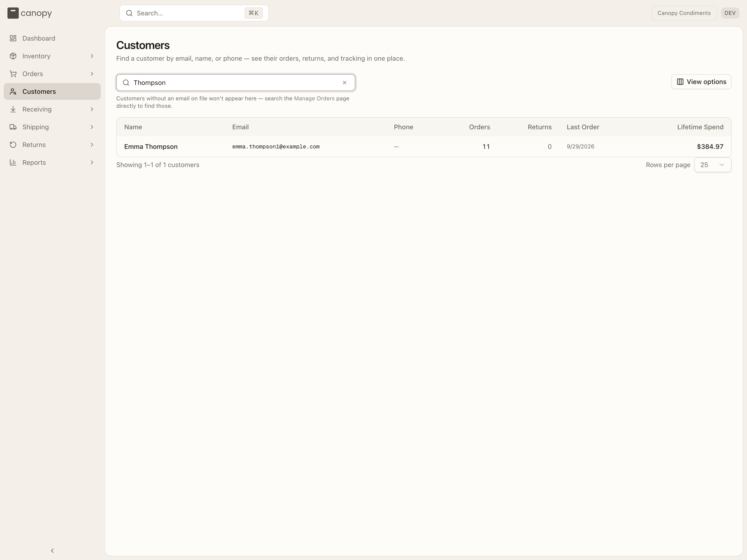Collapse the sidebar with the arrow
This screenshot has height=560, width=747.
tap(52, 550)
